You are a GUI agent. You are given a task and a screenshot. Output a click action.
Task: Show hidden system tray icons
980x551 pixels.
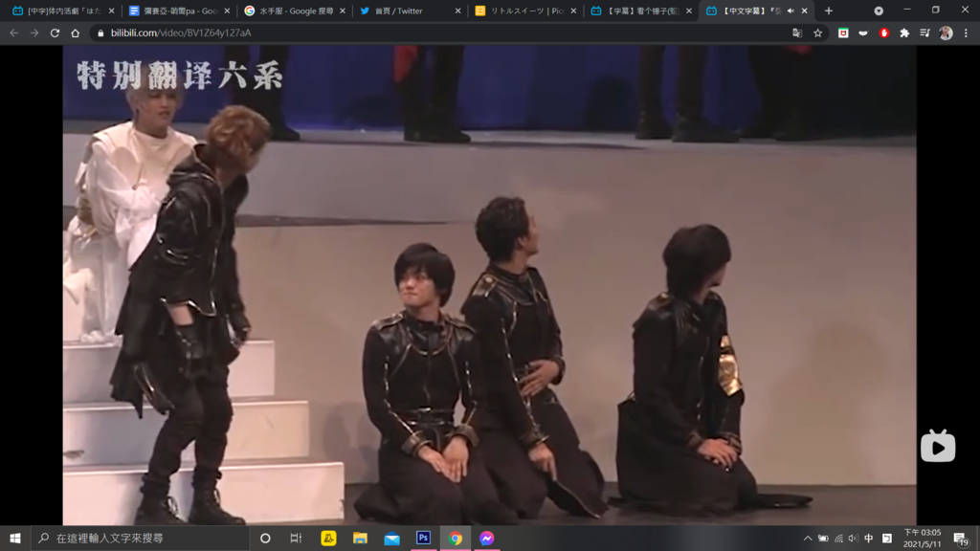click(808, 538)
